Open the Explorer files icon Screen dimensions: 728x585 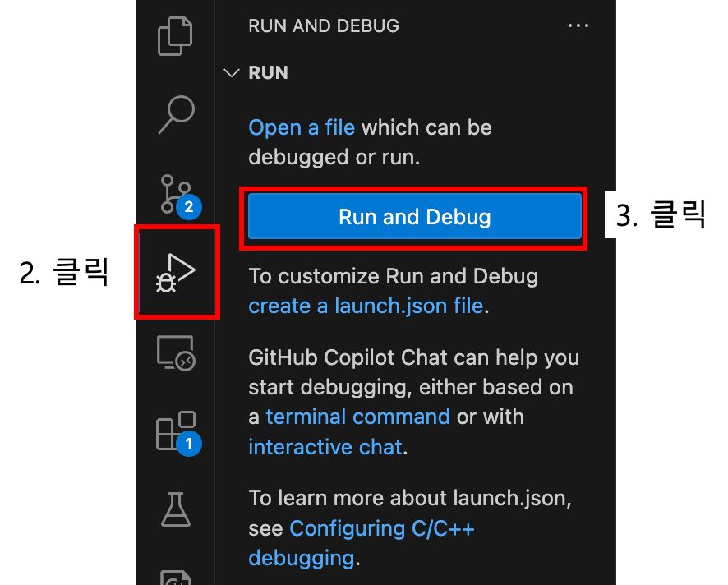pyautogui.click(x=175, y=36)
